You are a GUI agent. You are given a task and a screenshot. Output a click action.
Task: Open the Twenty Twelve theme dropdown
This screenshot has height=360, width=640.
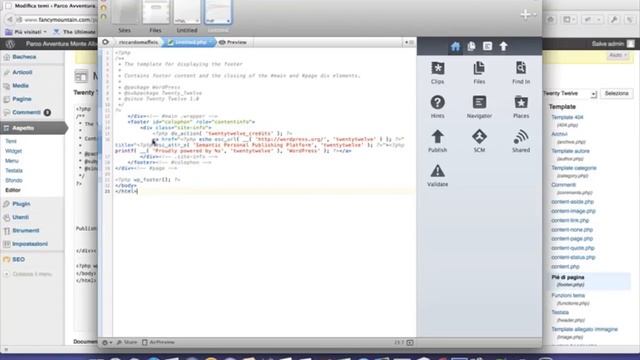pos(569,93)
